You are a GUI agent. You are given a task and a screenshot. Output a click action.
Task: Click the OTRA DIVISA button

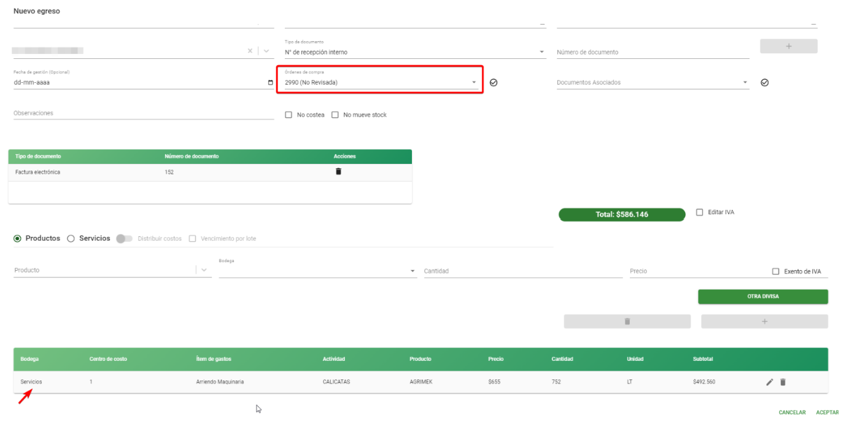[x=763, y=296]
